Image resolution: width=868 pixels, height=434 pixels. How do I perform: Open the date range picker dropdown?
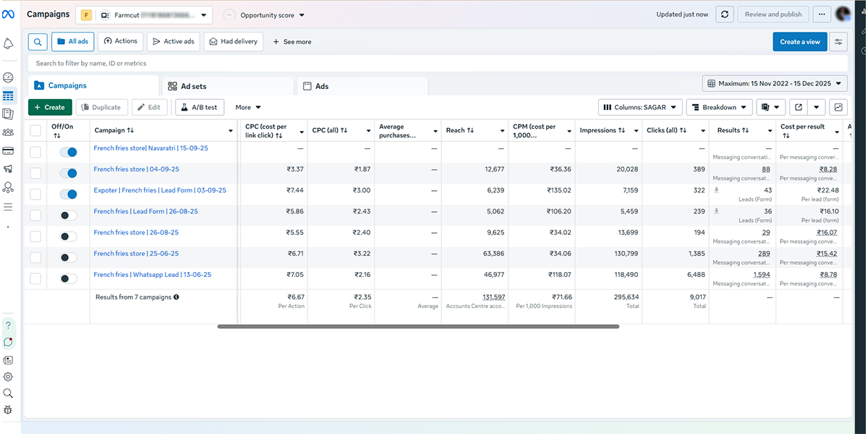(775, 83)
